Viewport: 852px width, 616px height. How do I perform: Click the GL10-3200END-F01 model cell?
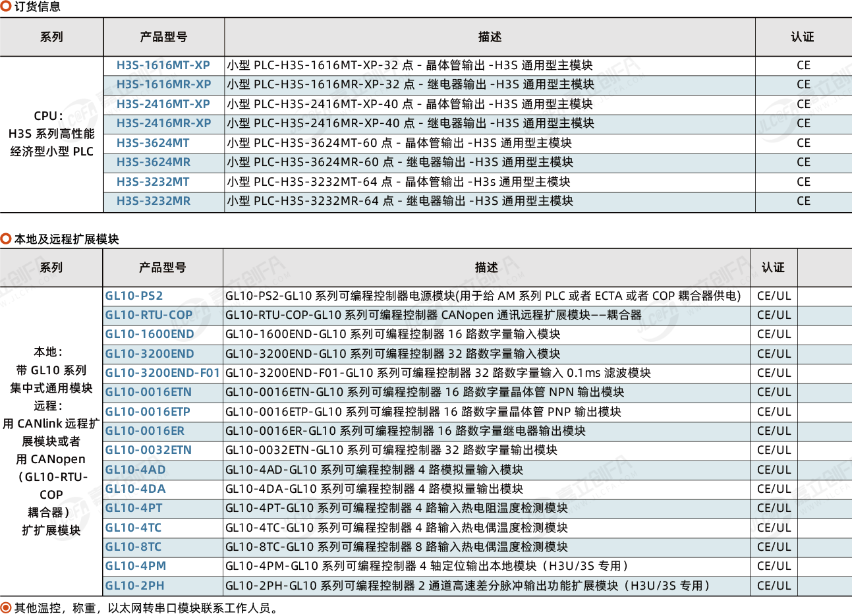(x=162, y=373)
